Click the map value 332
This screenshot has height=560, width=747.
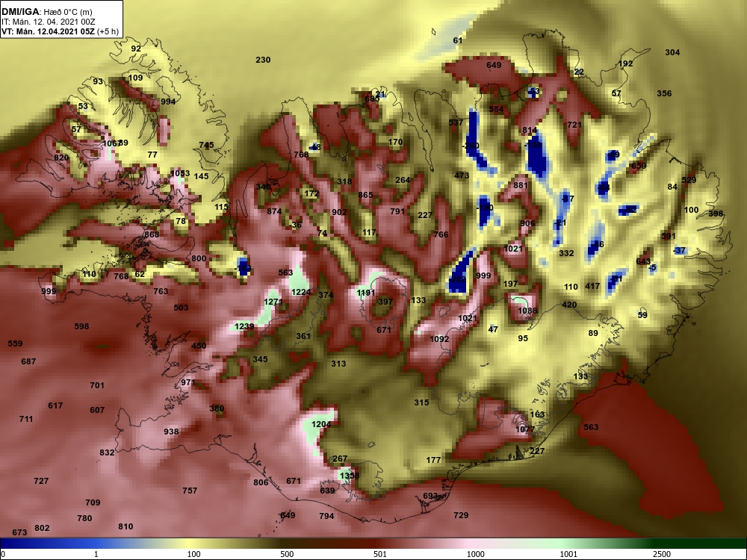coord(566,253)
